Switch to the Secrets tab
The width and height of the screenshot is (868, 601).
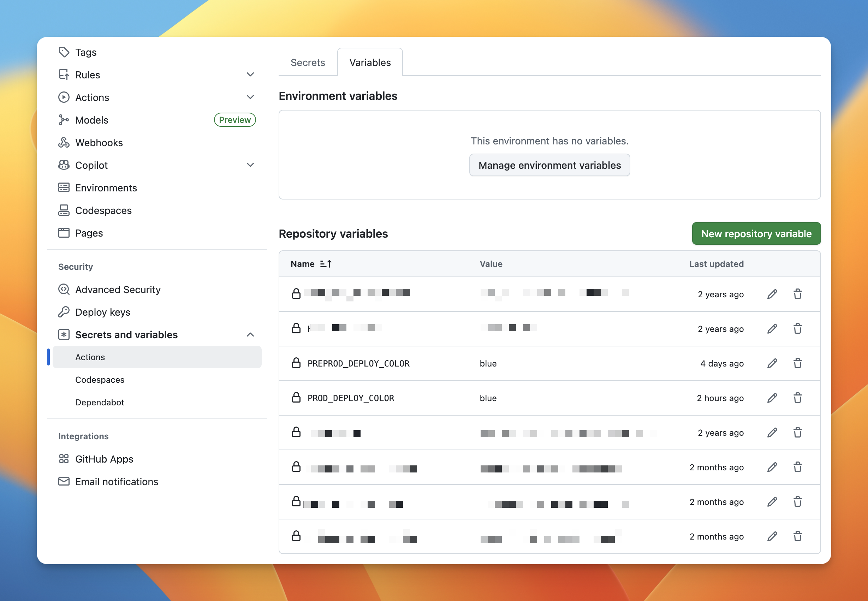pyautogui.click(x=307, y=62)
